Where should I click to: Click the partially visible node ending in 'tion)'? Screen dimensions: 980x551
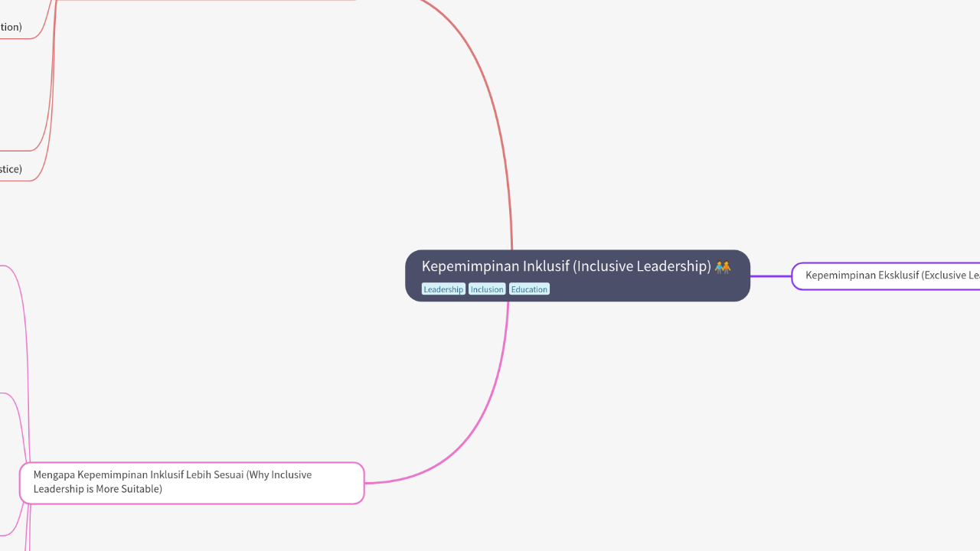[11, 28]
